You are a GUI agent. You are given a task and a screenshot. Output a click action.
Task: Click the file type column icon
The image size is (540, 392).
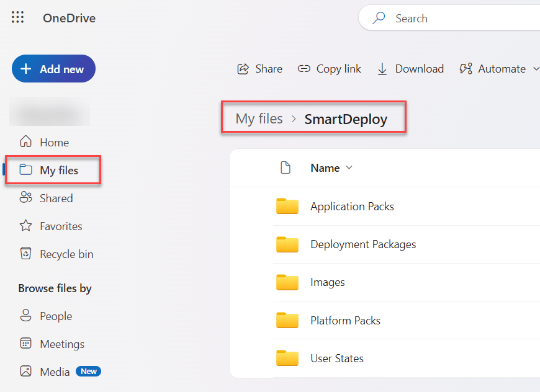(286, 167)
